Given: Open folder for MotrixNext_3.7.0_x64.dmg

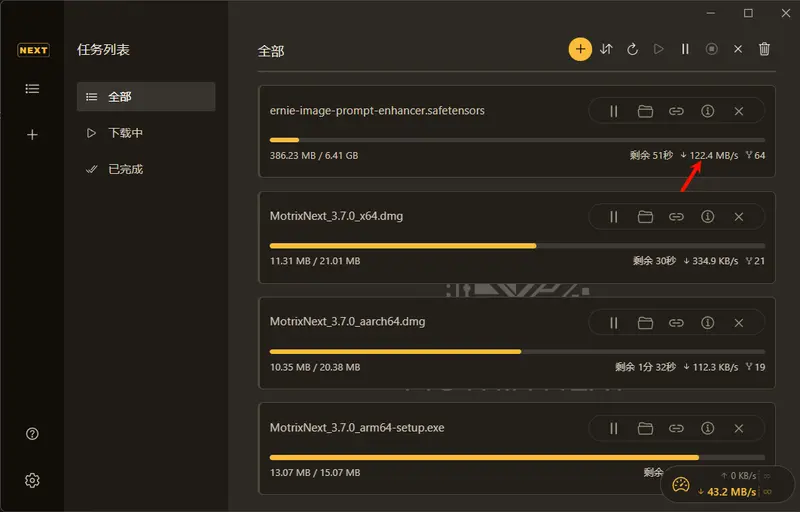Looking at the screenshot, I should (645, 216).
